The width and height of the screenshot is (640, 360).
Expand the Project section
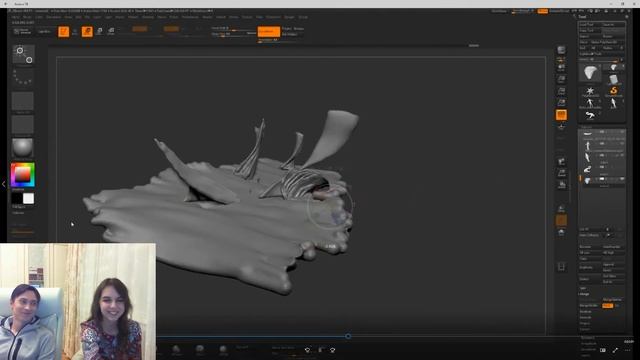585,323
